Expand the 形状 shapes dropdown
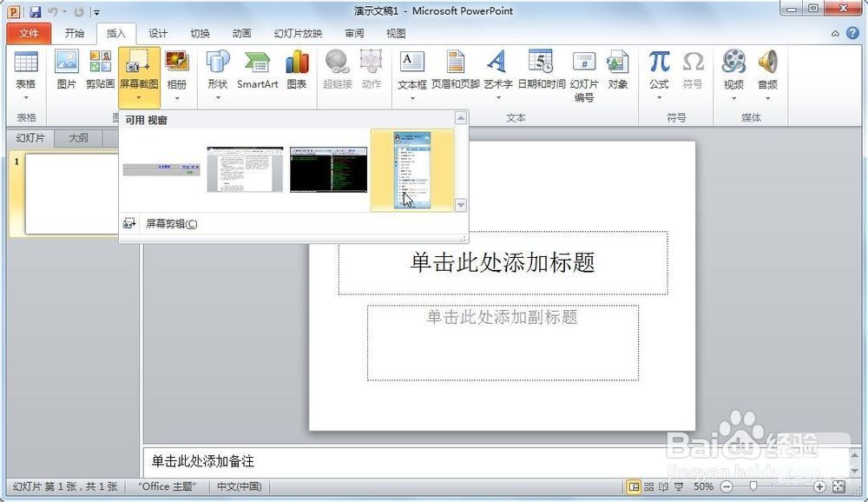Image resolution: width=868 pixels, height=502 pixels. pyautogui.click(x=217, y=96)
